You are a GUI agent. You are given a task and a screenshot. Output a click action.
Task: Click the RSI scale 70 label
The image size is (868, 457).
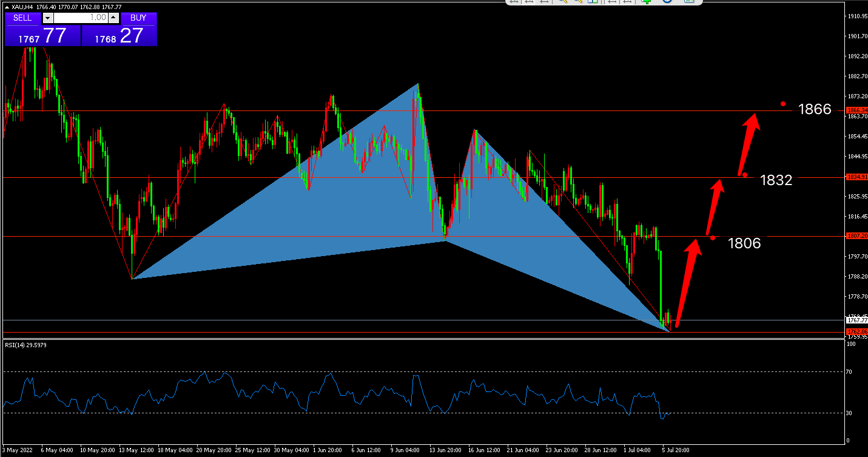click(x=850, y=371)
